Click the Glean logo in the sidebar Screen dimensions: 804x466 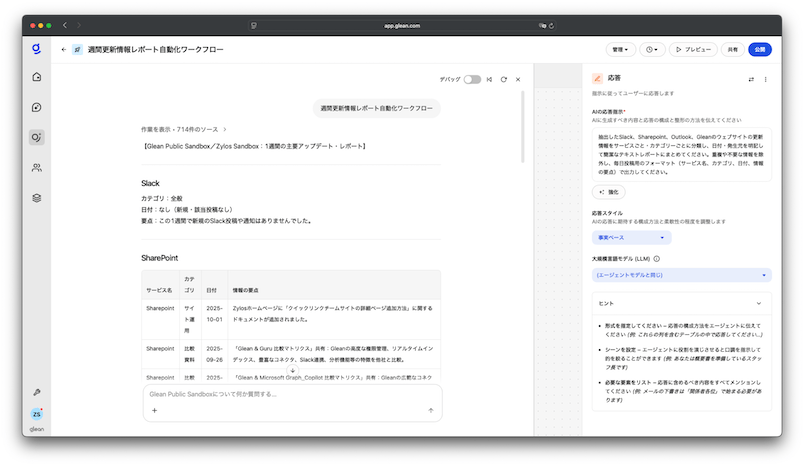(x=36, y=49)
